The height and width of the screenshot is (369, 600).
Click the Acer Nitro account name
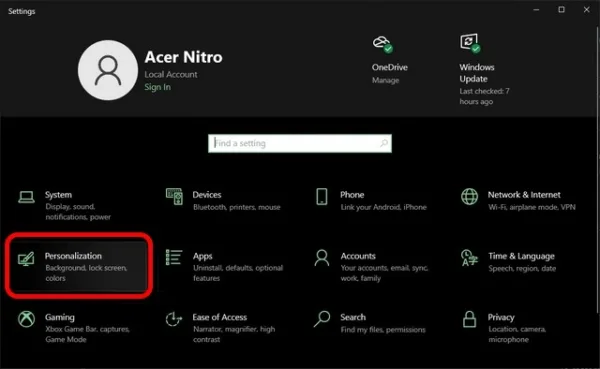(x=183, y=57)
